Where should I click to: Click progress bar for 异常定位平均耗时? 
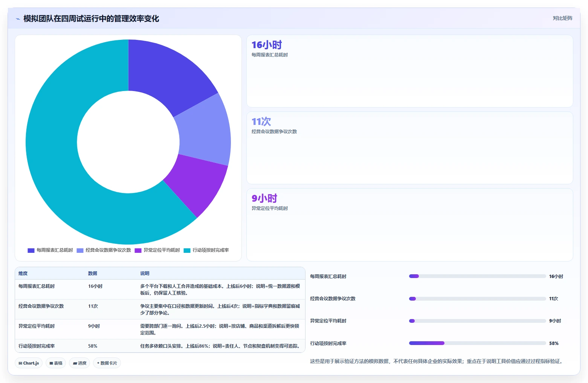tap(477, 321)
